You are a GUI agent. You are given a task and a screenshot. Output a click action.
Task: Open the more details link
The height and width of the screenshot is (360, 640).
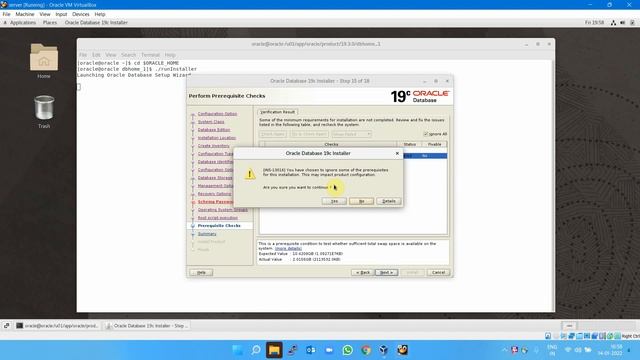[288, 248]
